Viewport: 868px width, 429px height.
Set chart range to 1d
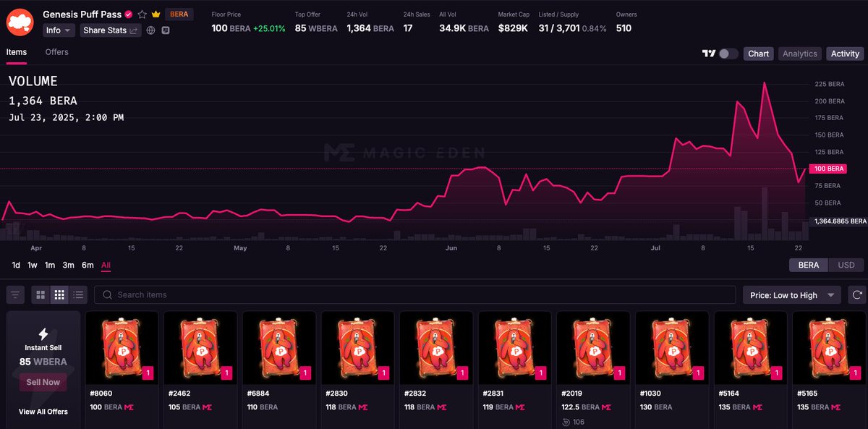tap(16, 266)
